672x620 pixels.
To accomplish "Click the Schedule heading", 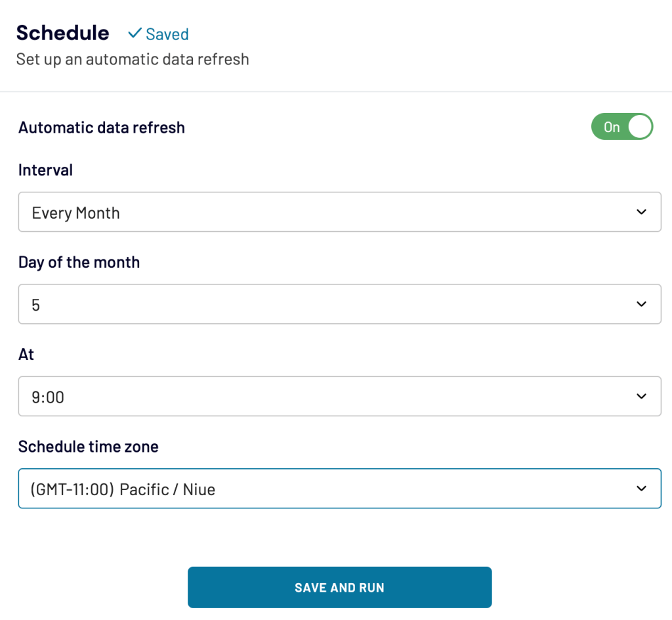I will 63,33.
